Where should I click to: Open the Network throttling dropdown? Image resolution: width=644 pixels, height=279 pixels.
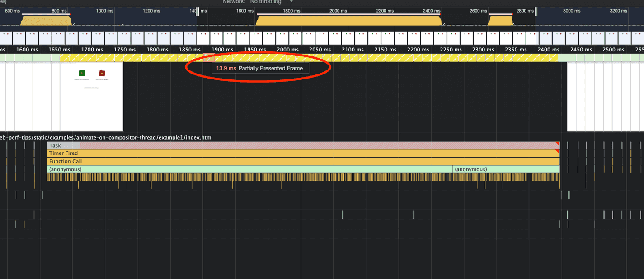click(271, 2)
